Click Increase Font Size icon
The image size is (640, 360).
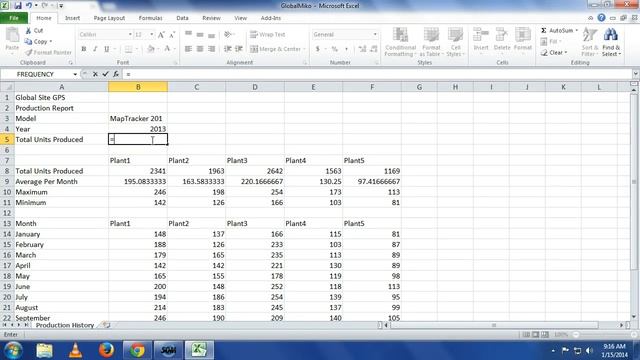[161, 35]
